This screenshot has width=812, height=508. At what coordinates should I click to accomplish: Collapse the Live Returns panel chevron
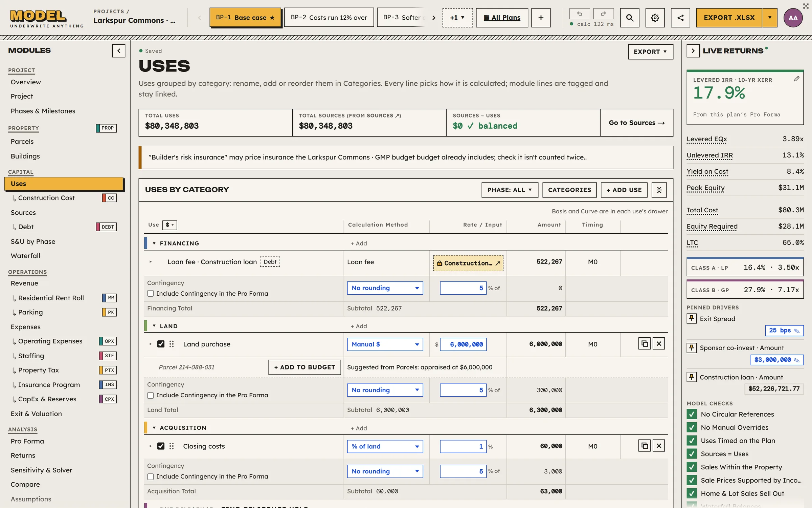click(x=693, y=51)
